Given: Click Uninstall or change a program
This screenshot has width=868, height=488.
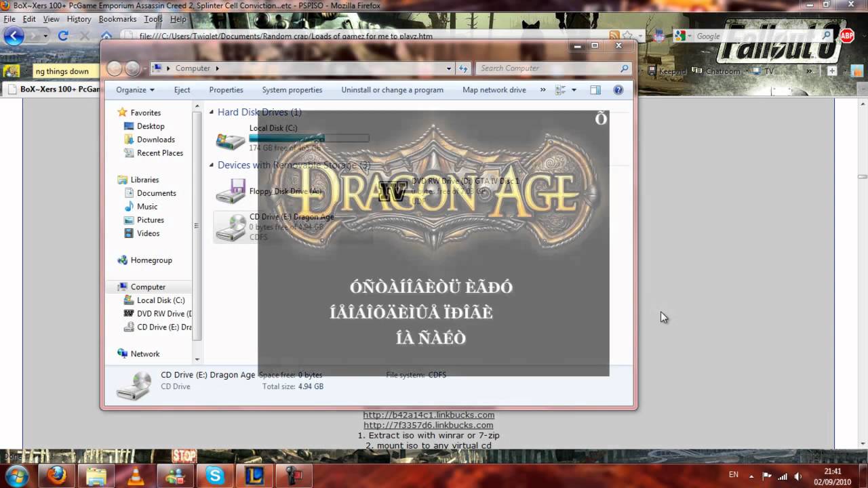Looking at the screenshot, I should pos(392,89).
